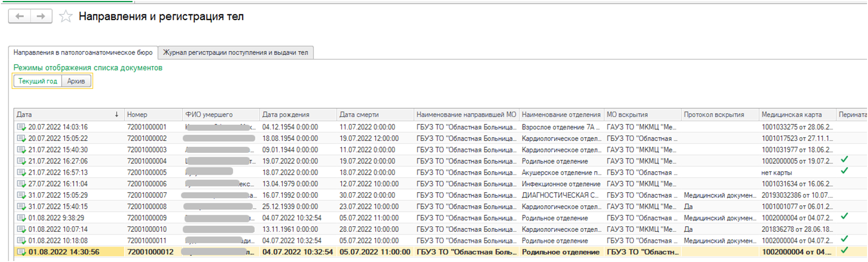Viewport: 868px width, 262px height.
Task: Open Направления в патологоанатомическое бюро tab
Action: coord(83,53)
